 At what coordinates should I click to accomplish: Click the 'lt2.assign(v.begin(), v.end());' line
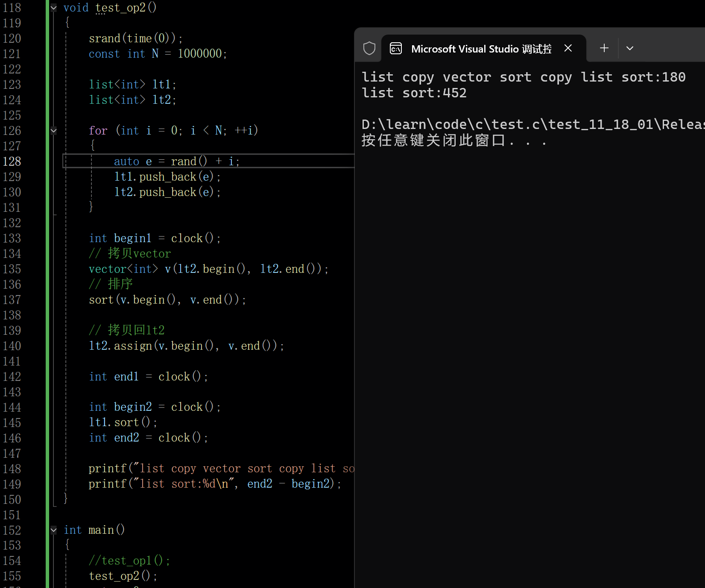[187, 346]
